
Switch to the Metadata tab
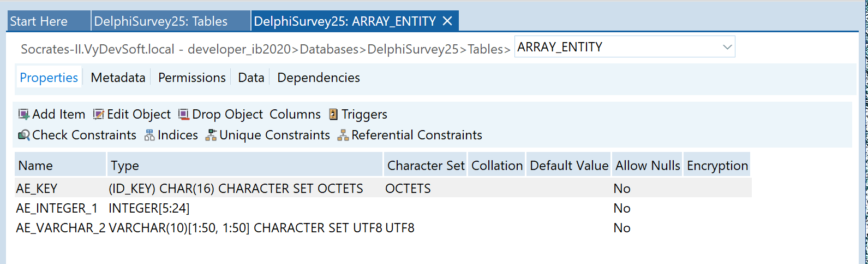point(118,78)
